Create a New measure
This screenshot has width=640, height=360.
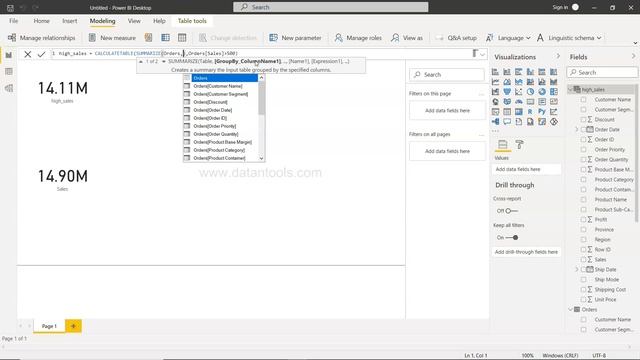(x=112, y=38)
